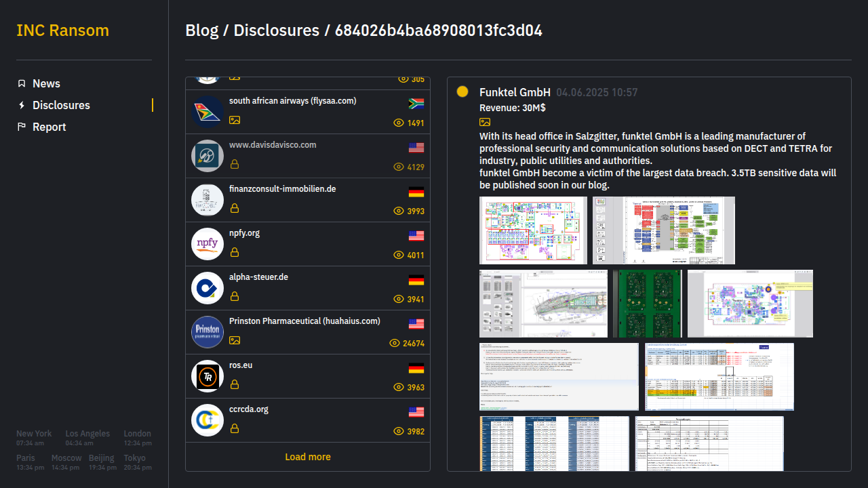Click lock icon under ccrcda.org
Image resolution: width=868 pixels, height=488 pixels.
point(235,428)
